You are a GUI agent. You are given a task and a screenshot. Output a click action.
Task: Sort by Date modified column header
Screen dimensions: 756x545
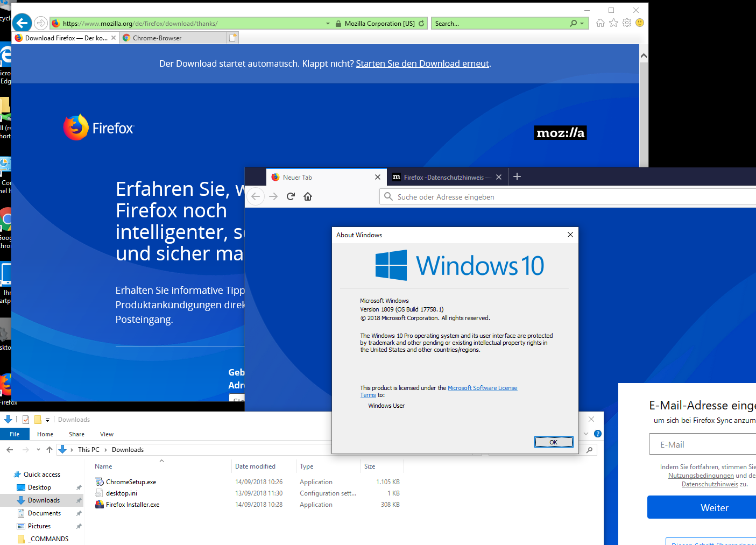(255, 466)
